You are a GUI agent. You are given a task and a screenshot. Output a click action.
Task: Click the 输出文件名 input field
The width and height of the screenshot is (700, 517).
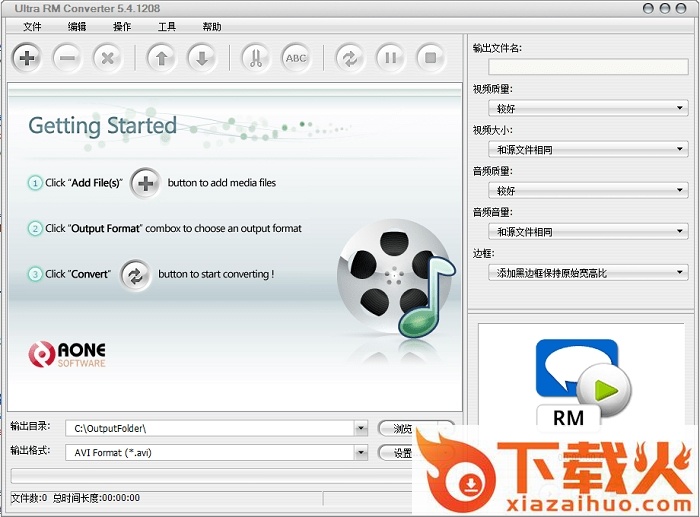[x=588, y=67]
